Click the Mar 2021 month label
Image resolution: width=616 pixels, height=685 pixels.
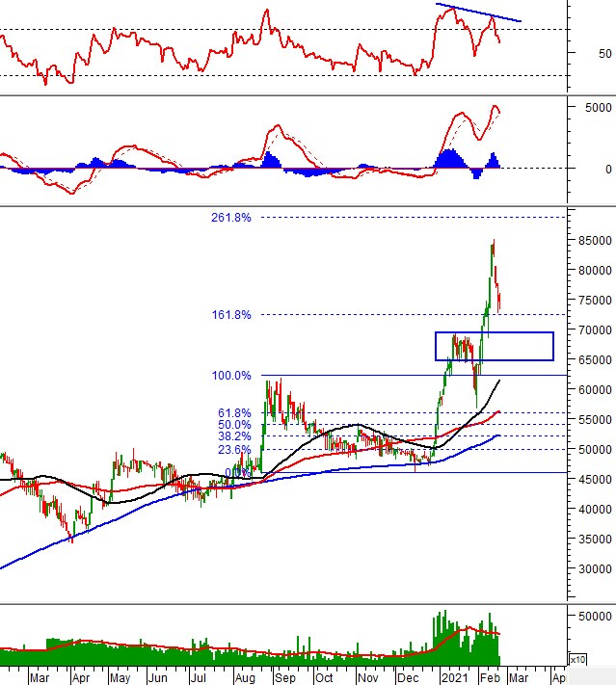518,678
